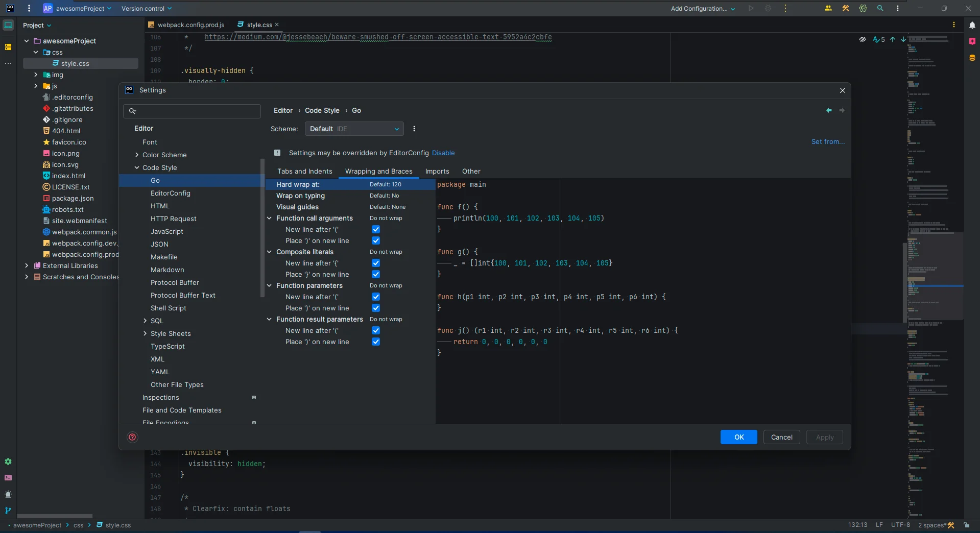Uncheck Function call arguments New line after '('
980x533 pixels.
click(x=376, y=230)
